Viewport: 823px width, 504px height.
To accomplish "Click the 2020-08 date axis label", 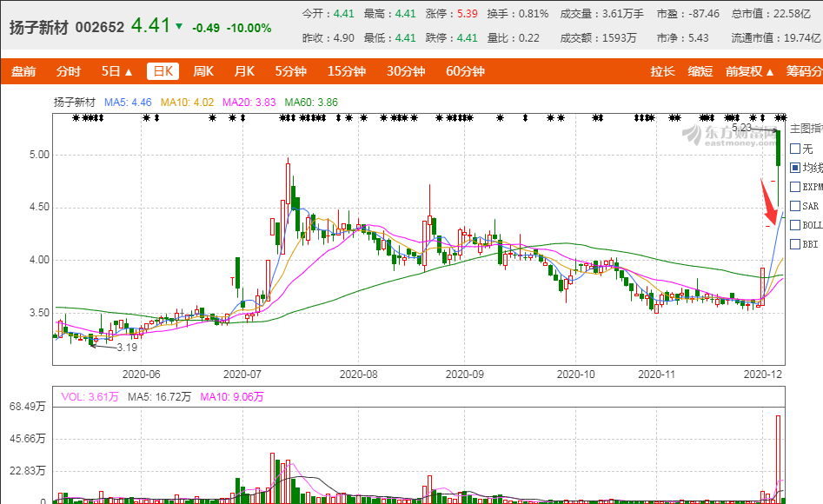I will (359, 375).
